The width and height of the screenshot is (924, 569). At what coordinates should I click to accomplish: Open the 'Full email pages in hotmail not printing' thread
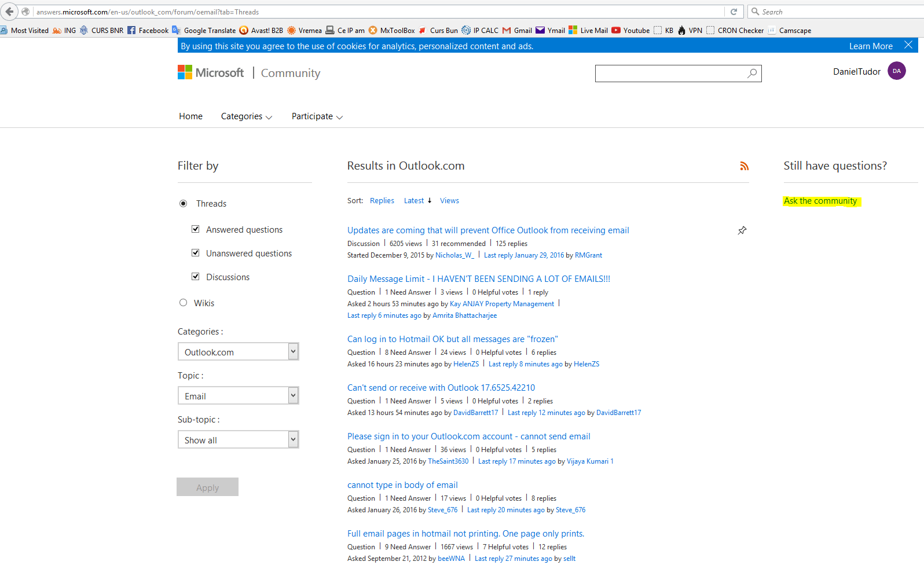[466, 534]
